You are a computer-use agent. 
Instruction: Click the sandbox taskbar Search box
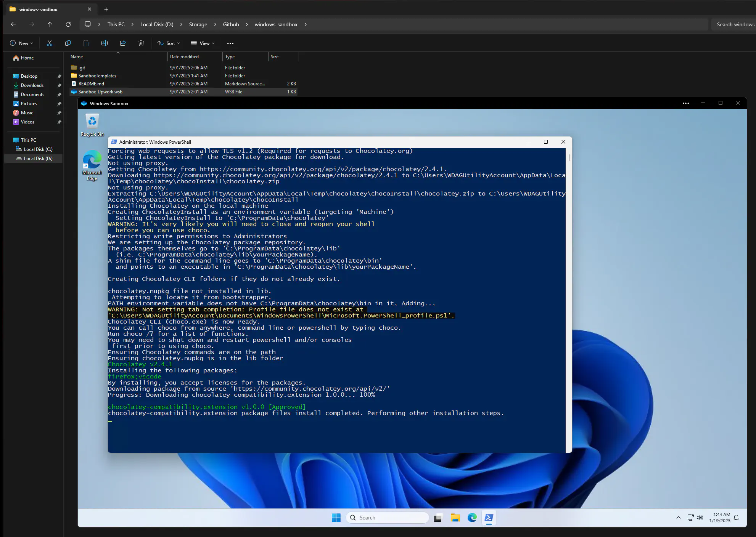tap(388, 518)
